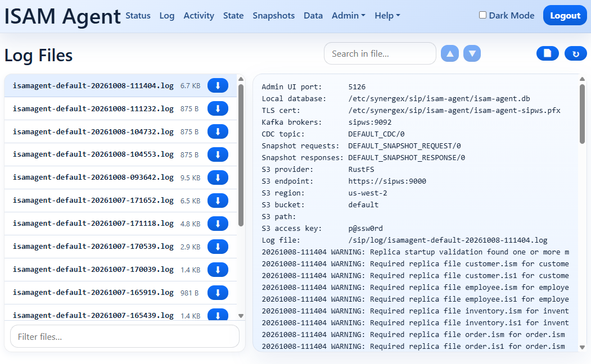This screenshot has height=364, width=591.
Task: Download isamagent-default-20261008-093642.log
Action: click(x=218, y=178)
